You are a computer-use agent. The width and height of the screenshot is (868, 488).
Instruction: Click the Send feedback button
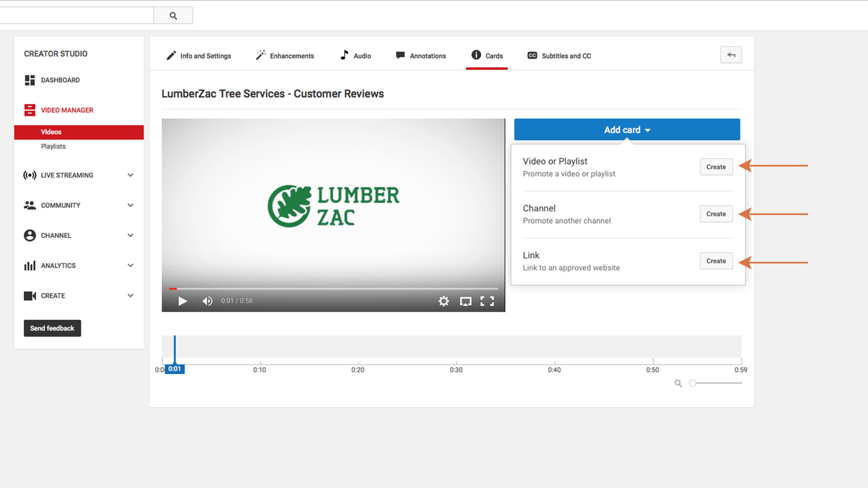pyautogui.click(x=52, y=328)
